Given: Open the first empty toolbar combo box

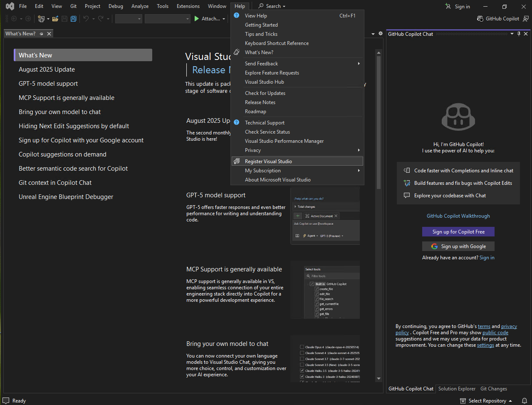Looking at the screenshot, I should (129, 19).
